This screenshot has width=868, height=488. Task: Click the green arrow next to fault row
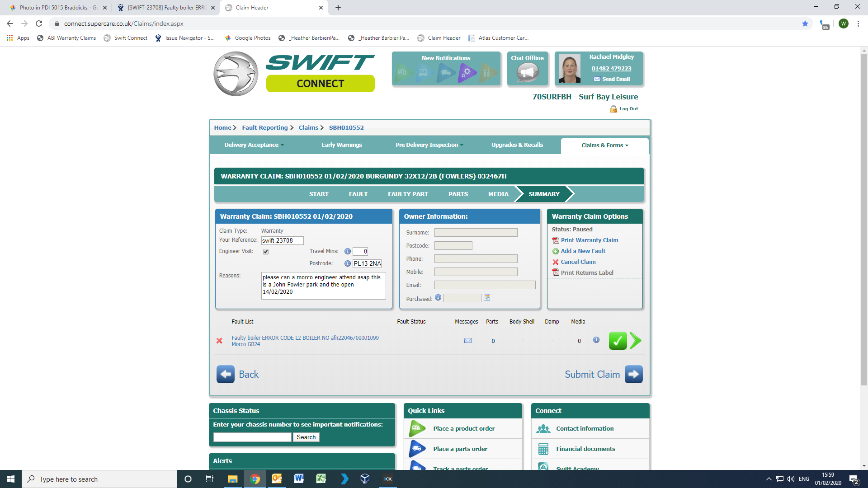[x=635, y=341]
